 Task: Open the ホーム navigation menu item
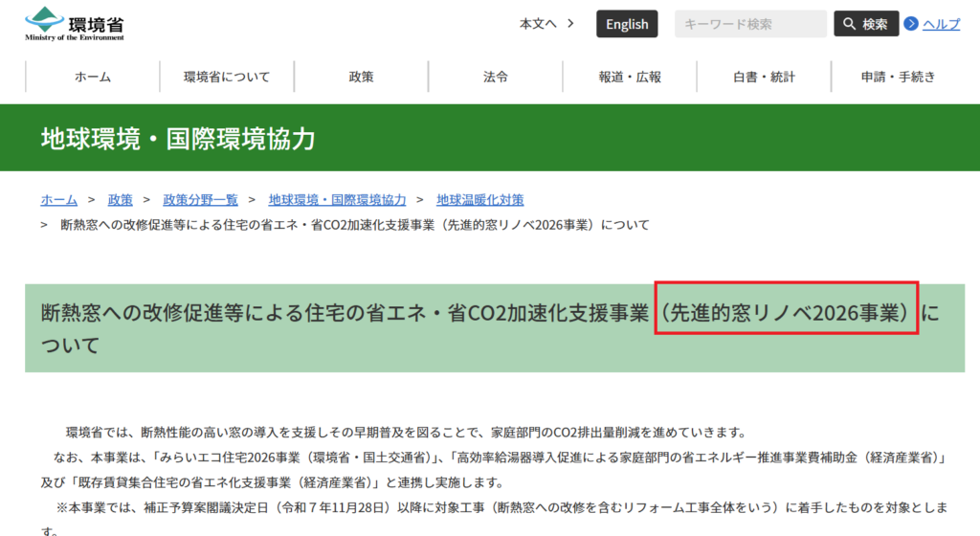[x=93, y=77]
